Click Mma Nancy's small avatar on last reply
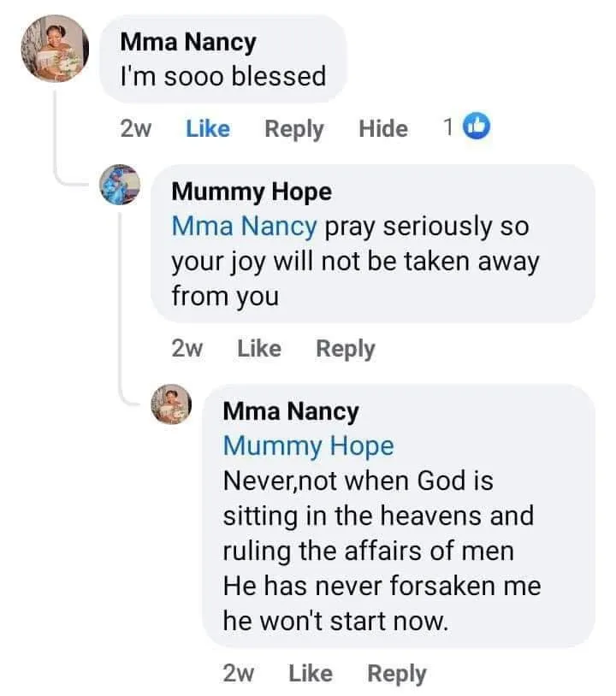The image size is (616, 696). point(172,404)
